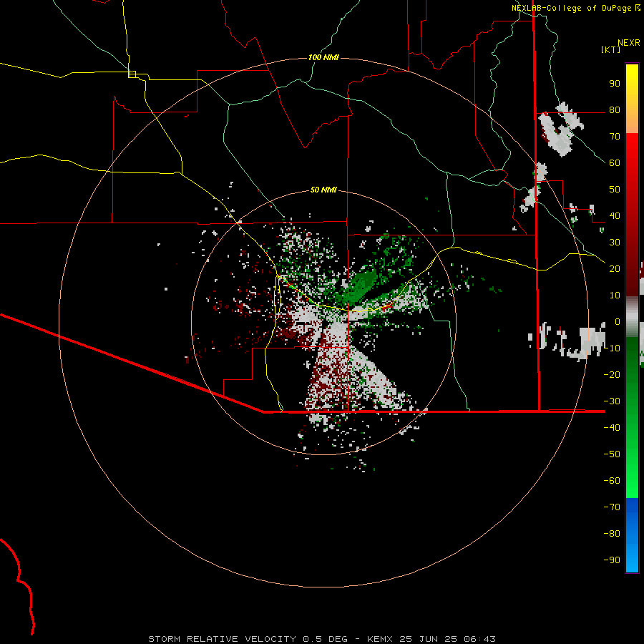Select the positive 10 scale value
This screenshot has height=644, width=644.
[x=615, y=296]
